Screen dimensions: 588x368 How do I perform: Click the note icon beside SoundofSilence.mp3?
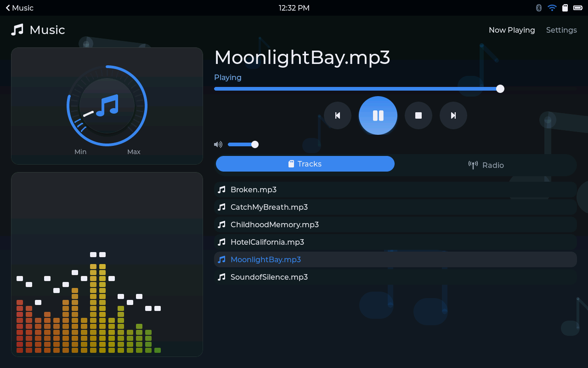pyautogui.click(x=221, y=277)
